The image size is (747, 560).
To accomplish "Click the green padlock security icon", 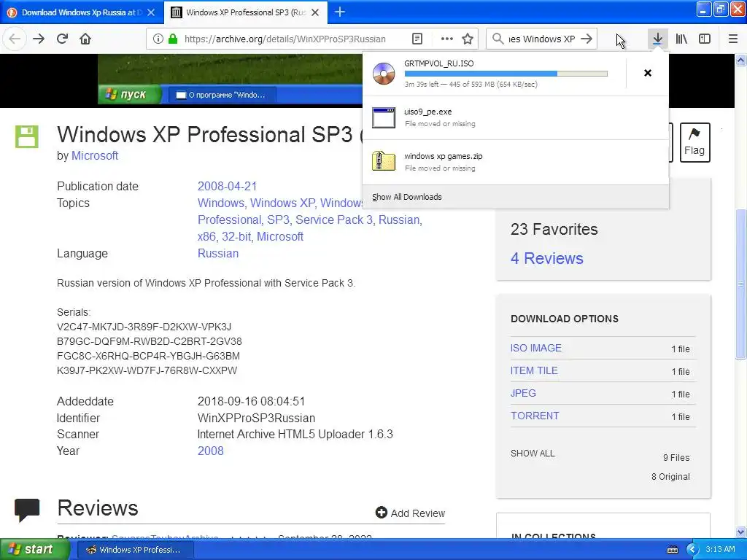I will pyautogui.click(x=173, y=39).
